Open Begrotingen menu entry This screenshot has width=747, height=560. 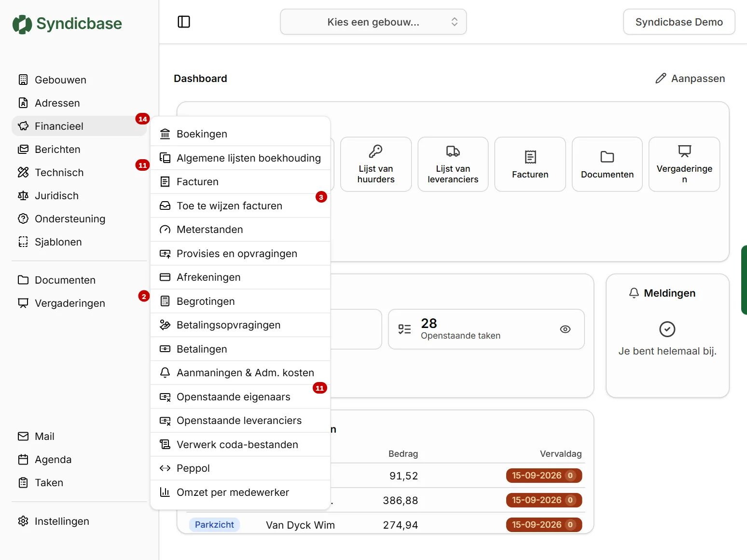point(240,301)
